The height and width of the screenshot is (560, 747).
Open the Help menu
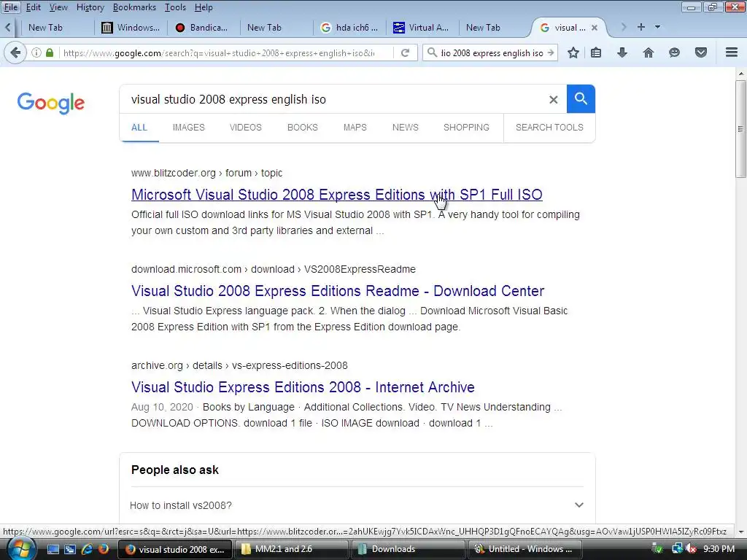tap(204, 7)
